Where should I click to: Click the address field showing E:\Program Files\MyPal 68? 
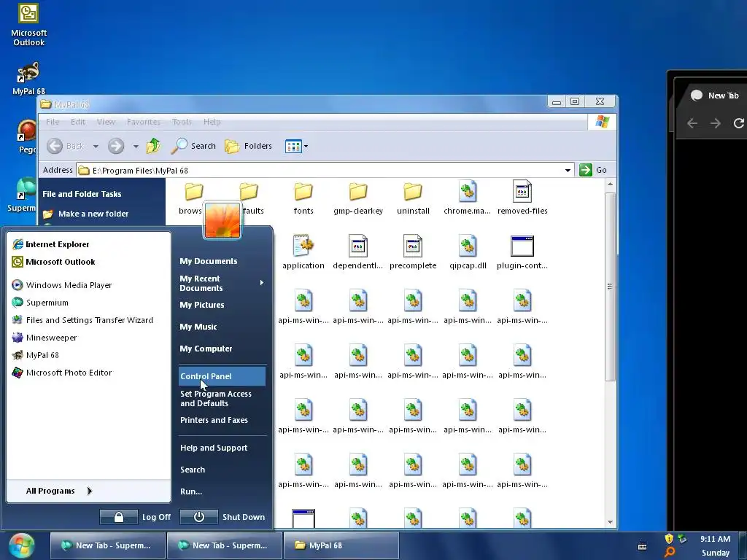click(x=324, y=171)
